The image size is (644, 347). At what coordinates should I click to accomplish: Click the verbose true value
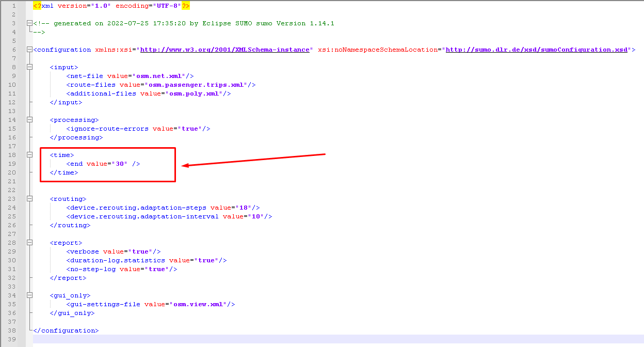tap(140, 251)
